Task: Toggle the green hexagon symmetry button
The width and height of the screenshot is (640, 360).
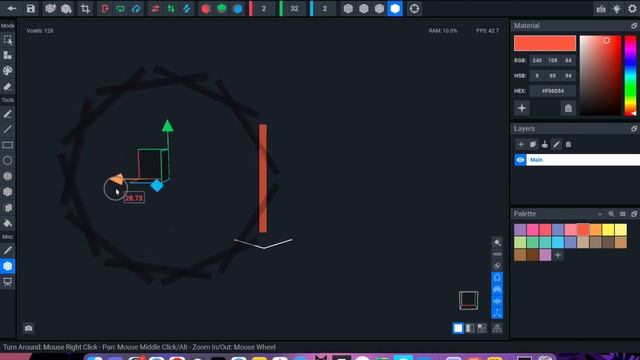Action: [222, 9]
